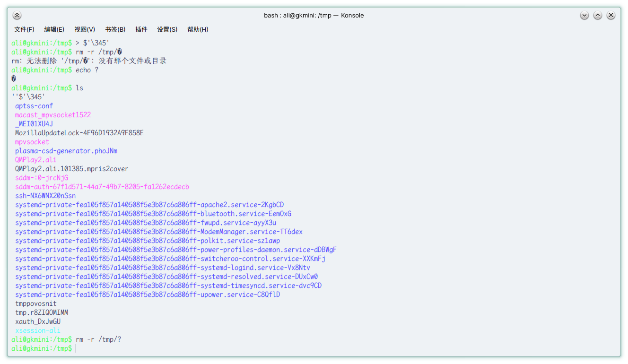628x364 pixels.
Task: Open the 帮助(H) menu
Action: 198,29
